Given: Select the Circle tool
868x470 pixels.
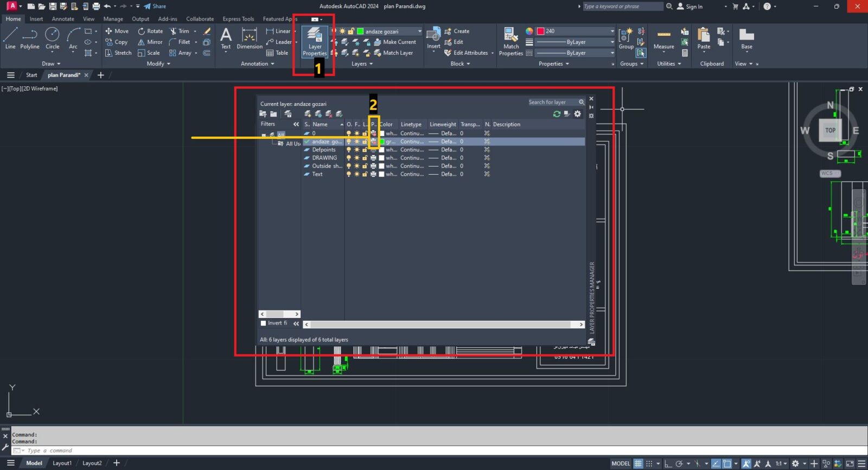Looking at the screenshot, I should click(52, 39).
